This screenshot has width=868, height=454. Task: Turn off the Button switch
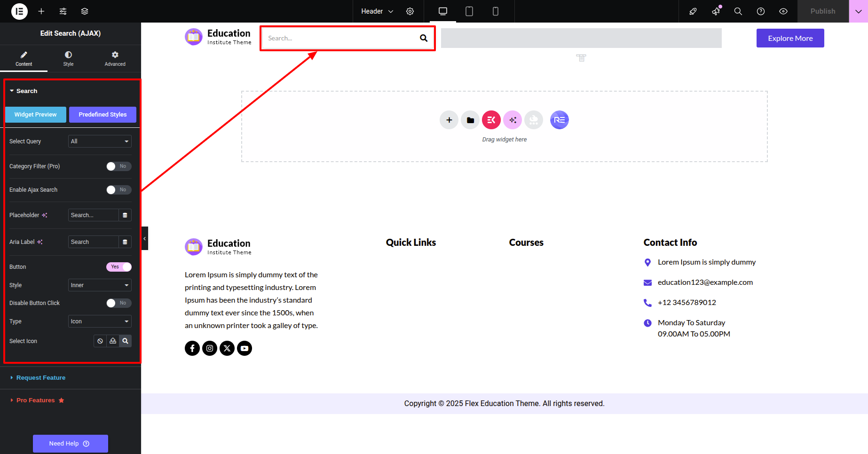(x=118, y=267)
